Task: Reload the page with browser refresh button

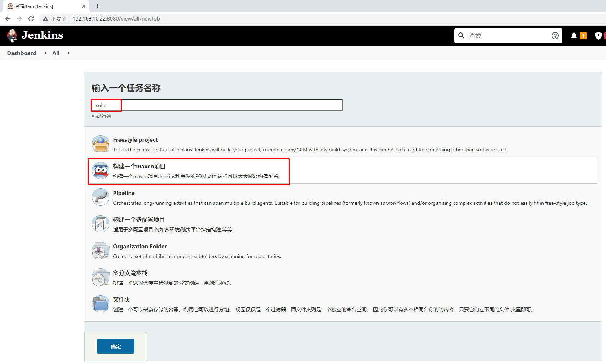Action: tap(31, 19)
